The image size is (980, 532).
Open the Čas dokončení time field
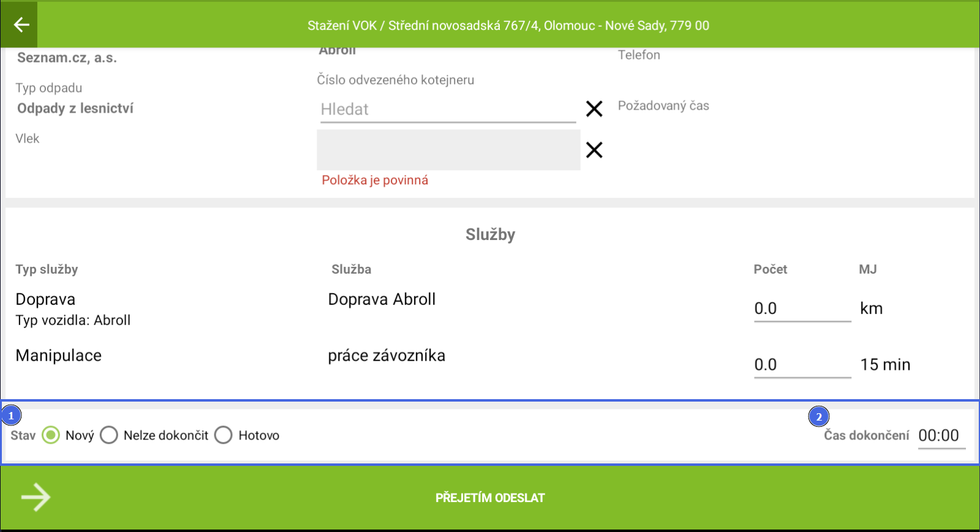point(941,436)
